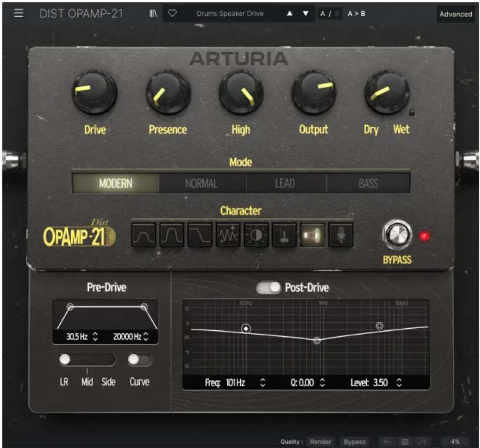Select the first wide band-pass Character icon

point(143,235)
